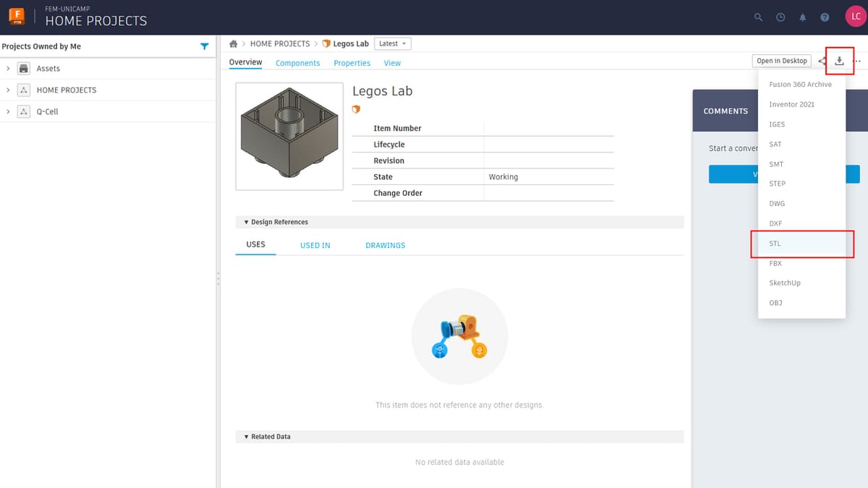Switch to the Overview tab
The height and width of the screenshot is (488, 868).
[246, 63]
